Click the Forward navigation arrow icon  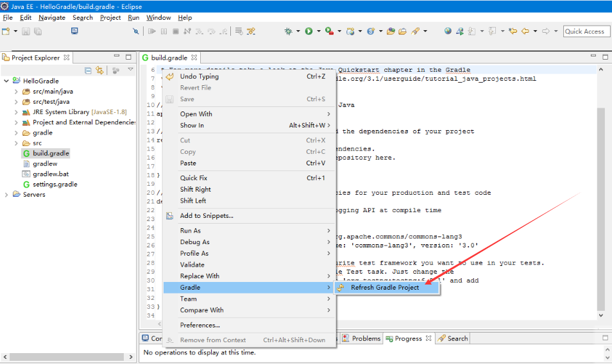(546, 31)
